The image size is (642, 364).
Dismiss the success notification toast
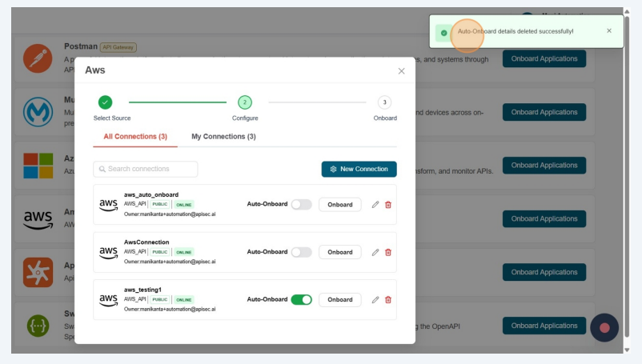click(x=608, y=31)
